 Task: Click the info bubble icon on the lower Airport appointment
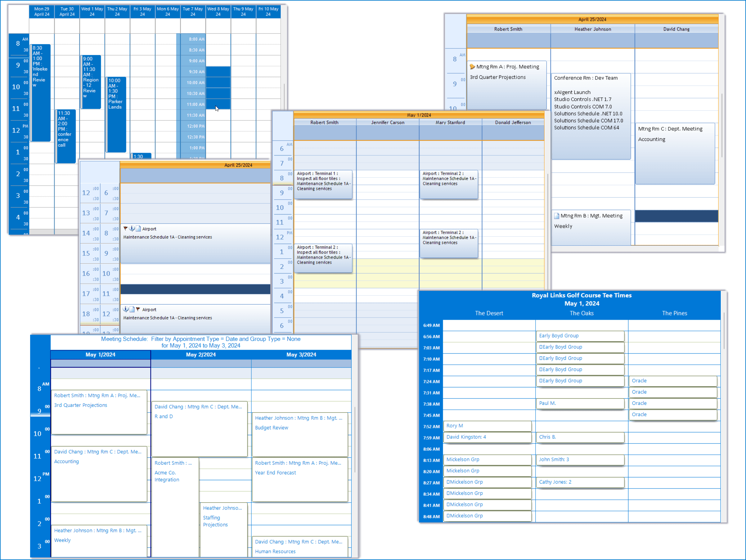tap(126, 309)
